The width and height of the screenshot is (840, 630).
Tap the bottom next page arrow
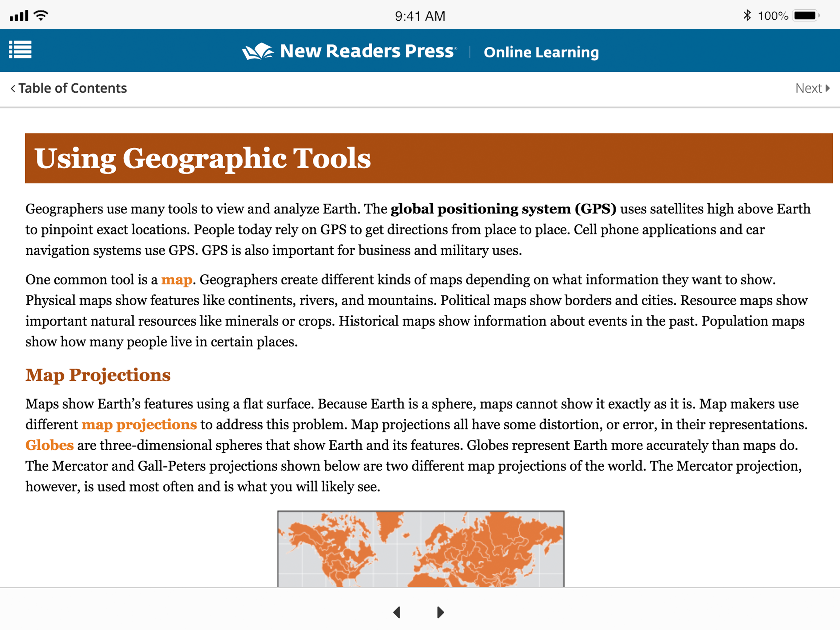click(x=440, y=612)
